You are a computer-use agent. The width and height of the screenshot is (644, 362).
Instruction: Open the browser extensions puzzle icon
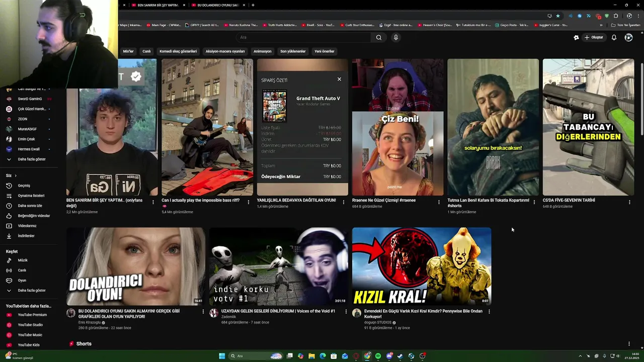pos(615,16)
